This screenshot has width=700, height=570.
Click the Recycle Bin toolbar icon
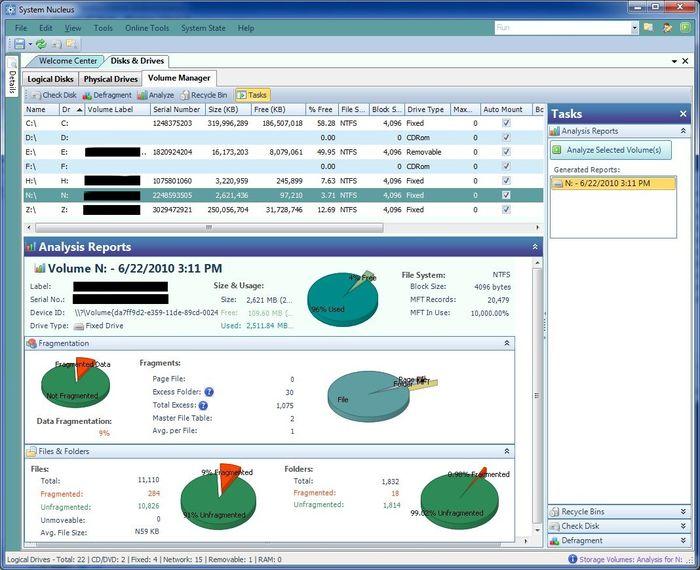point(185,95)
